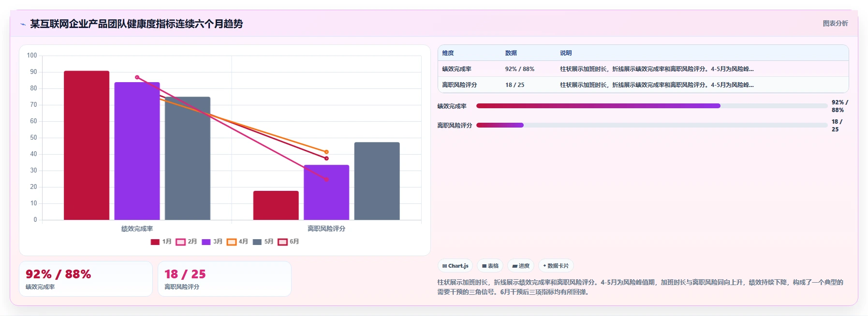This screenshot has width=868, height=316.
Task: Click the Chart.js tag
Action: click(x=455, y=266)
